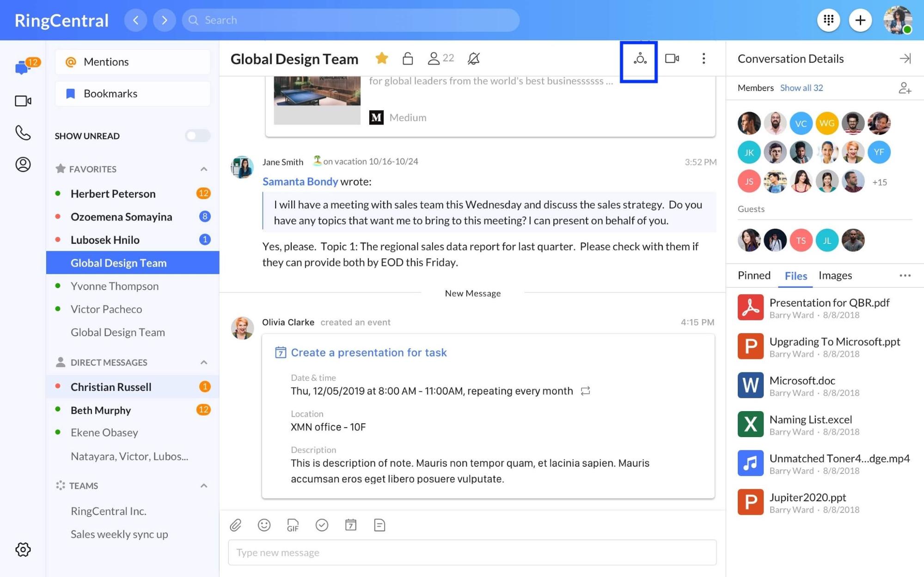Open the integrations icon in conversation header
924x577 pixels.
pos(640,59)
